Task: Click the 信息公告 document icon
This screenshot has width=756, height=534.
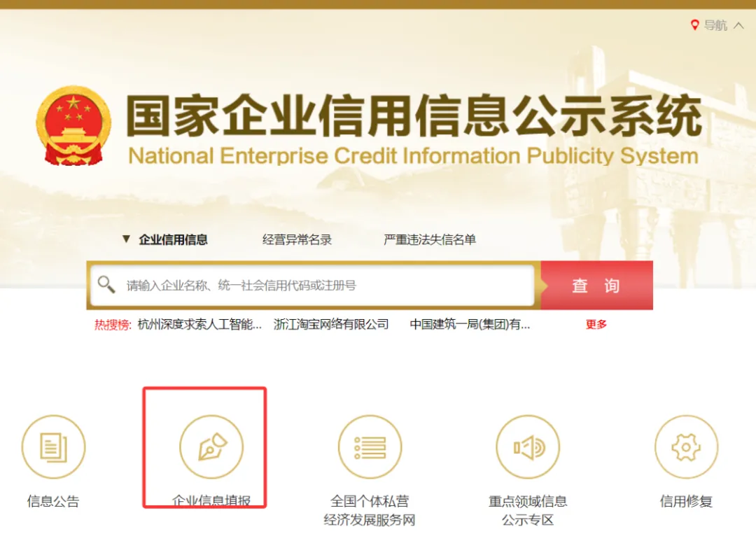Action: [53, 447]
